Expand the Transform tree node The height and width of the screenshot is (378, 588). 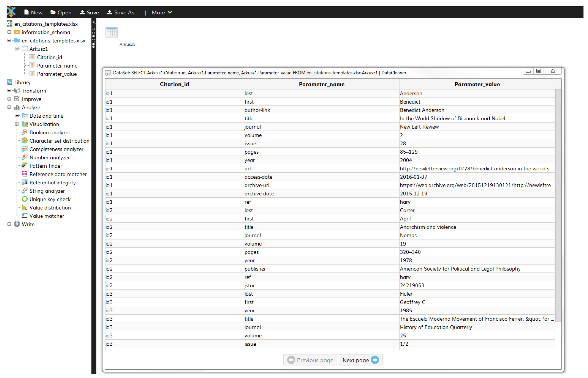coord(9,91)
